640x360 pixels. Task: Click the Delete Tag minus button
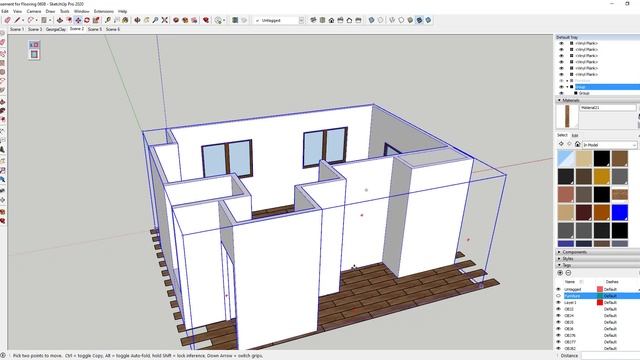[568, 273]
